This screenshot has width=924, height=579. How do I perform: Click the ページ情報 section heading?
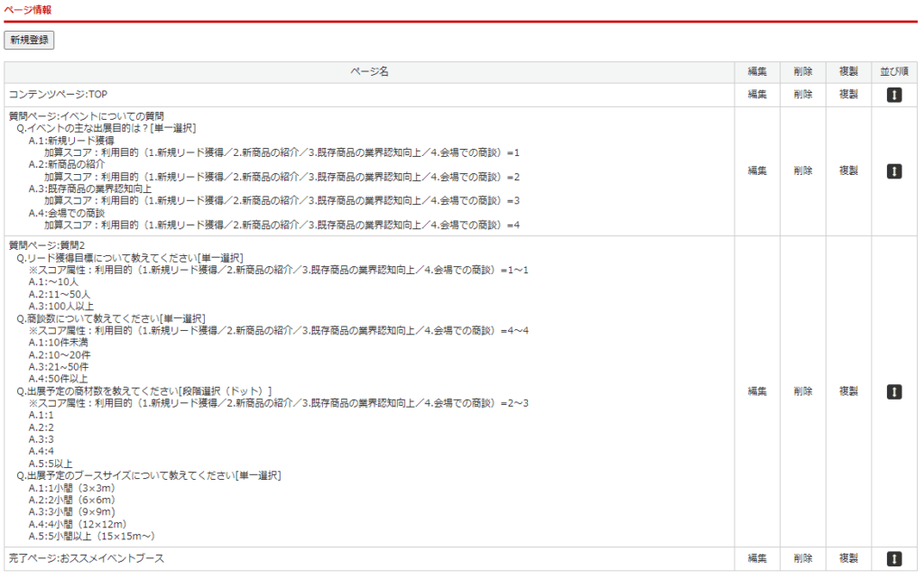tap(28, 10)
